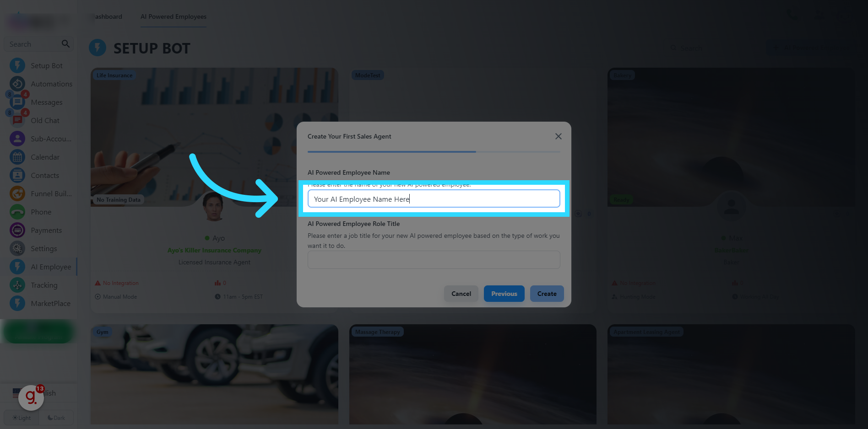868x429 pixels.
Task: Switch to Light theme mode
Action: coord(22,418)
